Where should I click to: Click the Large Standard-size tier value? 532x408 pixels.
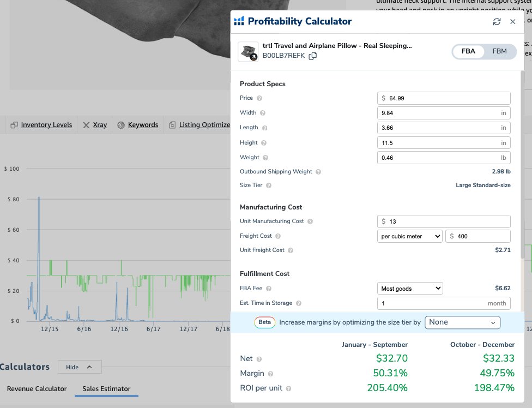tap(483, 185)
